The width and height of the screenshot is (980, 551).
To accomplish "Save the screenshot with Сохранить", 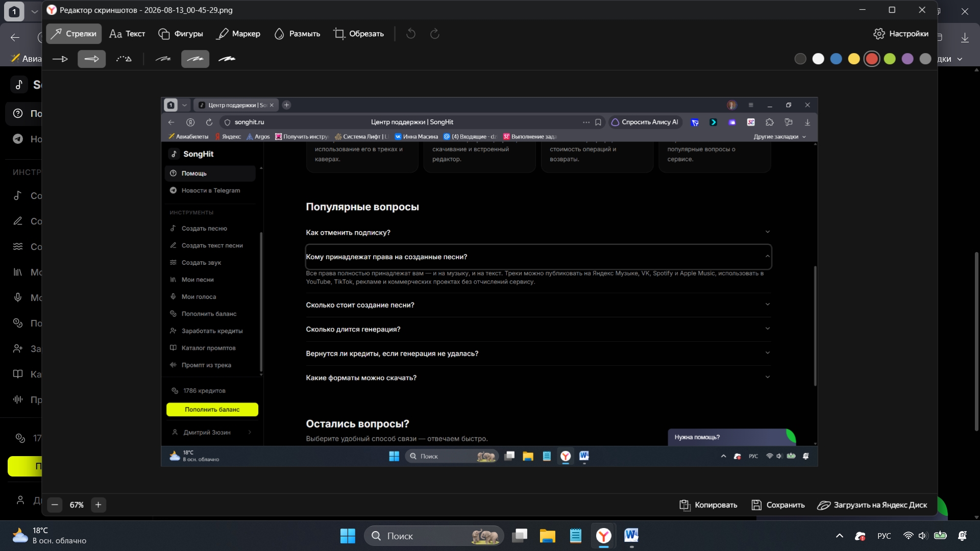I will point(778,505).
